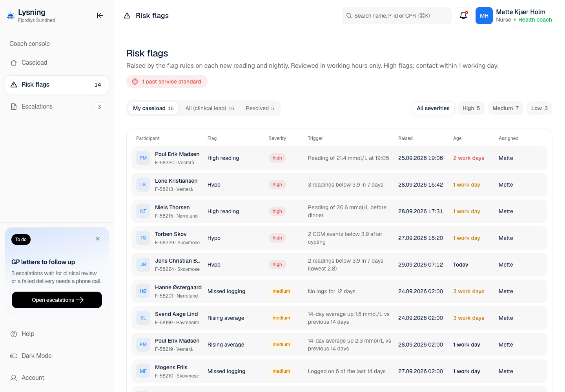565x392 pixels.
Task: Click the warning icon in the page header
Action: click(127, 16)
